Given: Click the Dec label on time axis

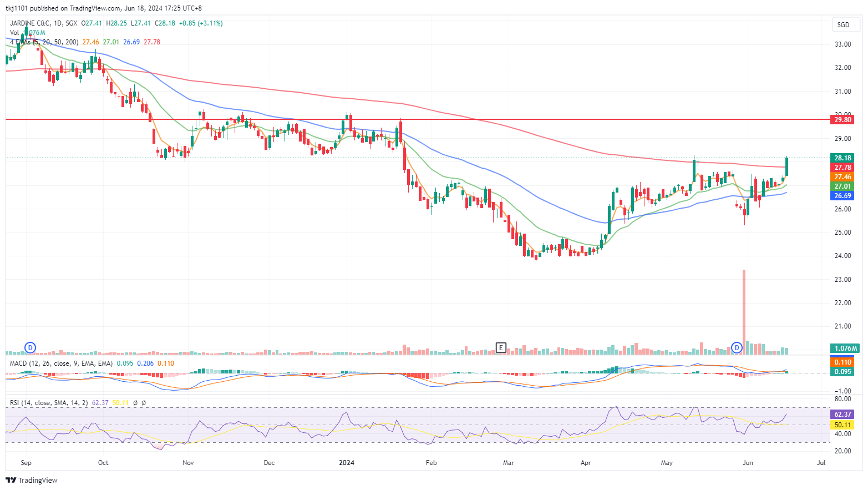Looking at the screenshot, I should [x=269, y=463].
